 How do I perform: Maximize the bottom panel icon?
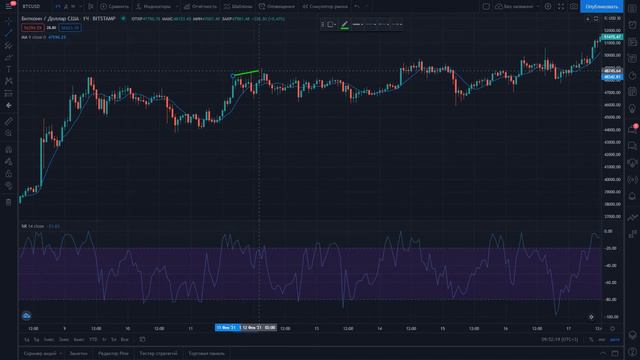click(615, 353)
